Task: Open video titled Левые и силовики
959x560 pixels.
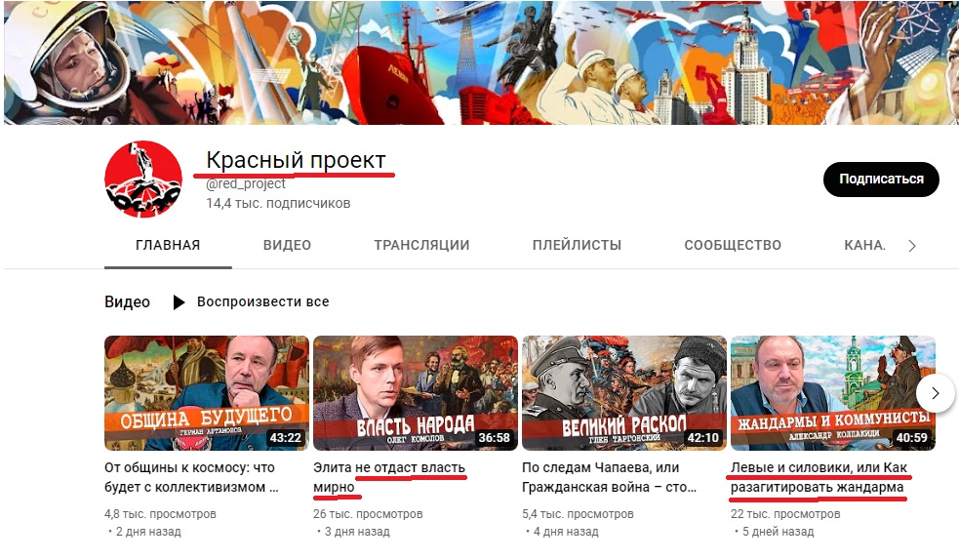Action: pos(819,477)
